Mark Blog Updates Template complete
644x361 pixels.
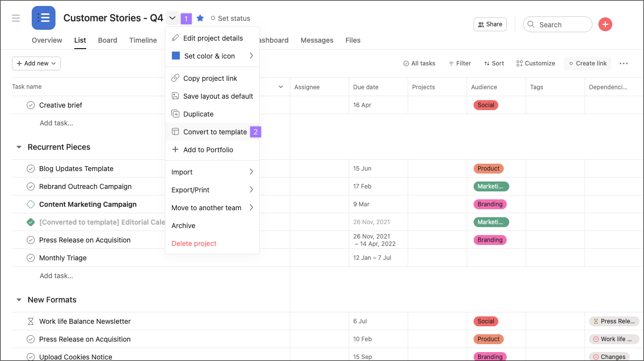(31, 169)
